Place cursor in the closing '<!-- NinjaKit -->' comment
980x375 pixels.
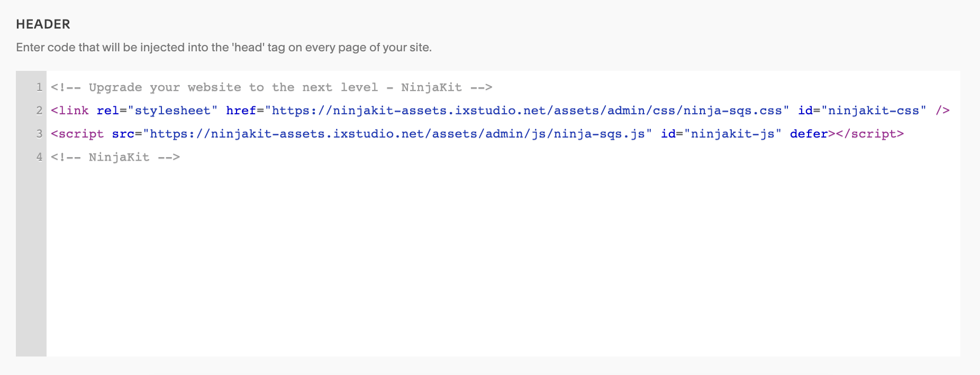115,157
